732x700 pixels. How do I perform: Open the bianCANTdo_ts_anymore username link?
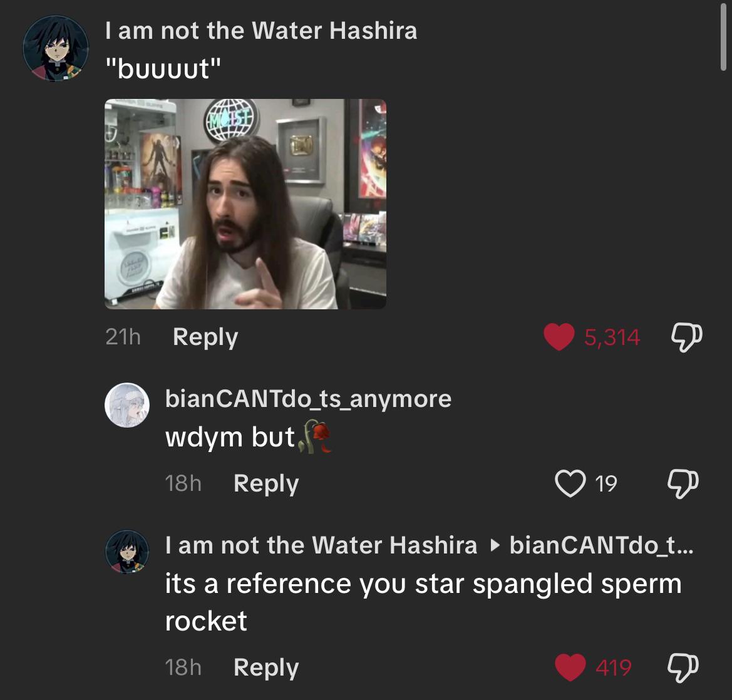point(308,398)
